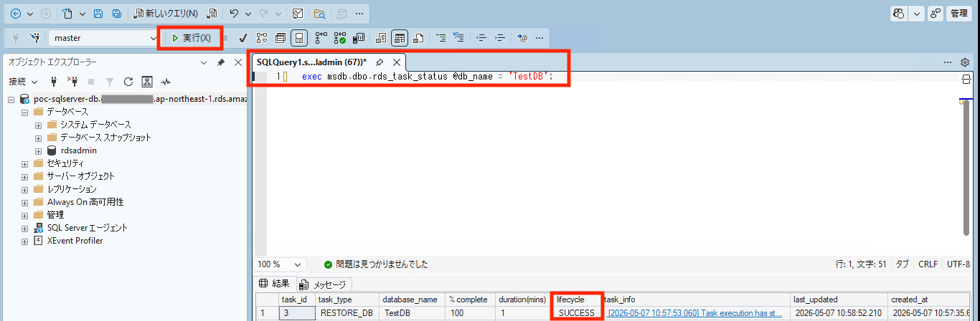The height and width of the screenshot is (321, 980).
Task: Open the Activity Monitor toolbar icon
Action: pyautogui.click(x=297, y=14)
